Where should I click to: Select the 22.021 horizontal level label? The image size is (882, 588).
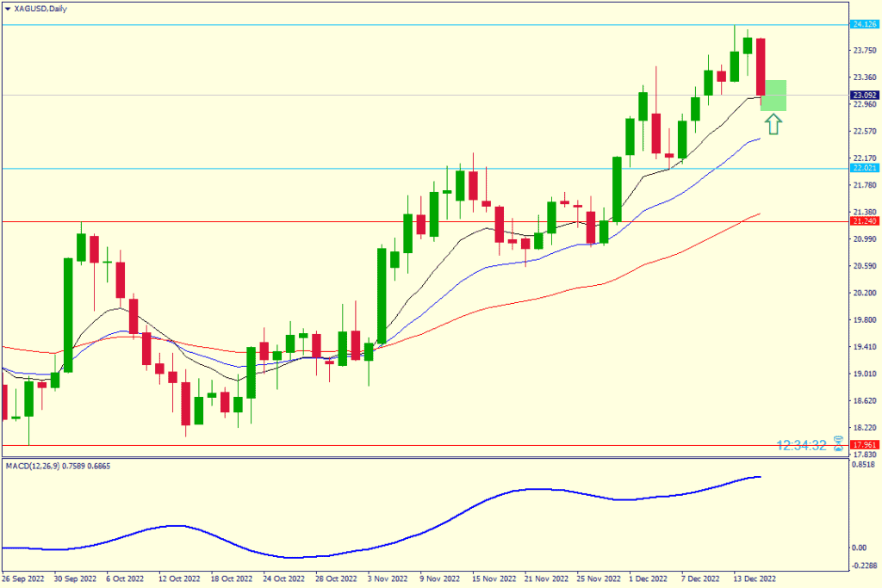click(x=864, y=168)
